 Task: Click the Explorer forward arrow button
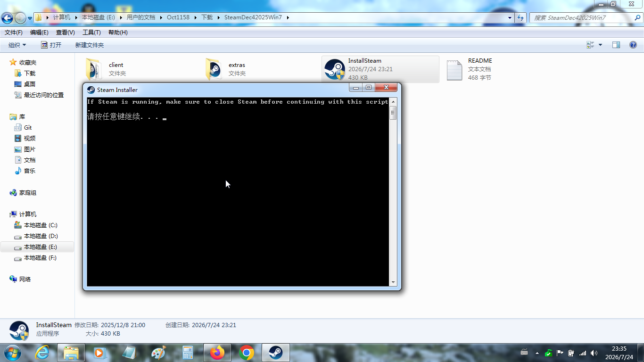[20, 18]
